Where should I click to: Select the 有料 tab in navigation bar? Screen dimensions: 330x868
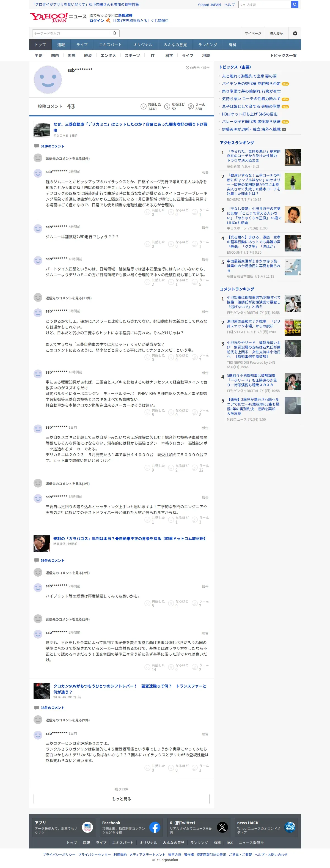(232, 45)
